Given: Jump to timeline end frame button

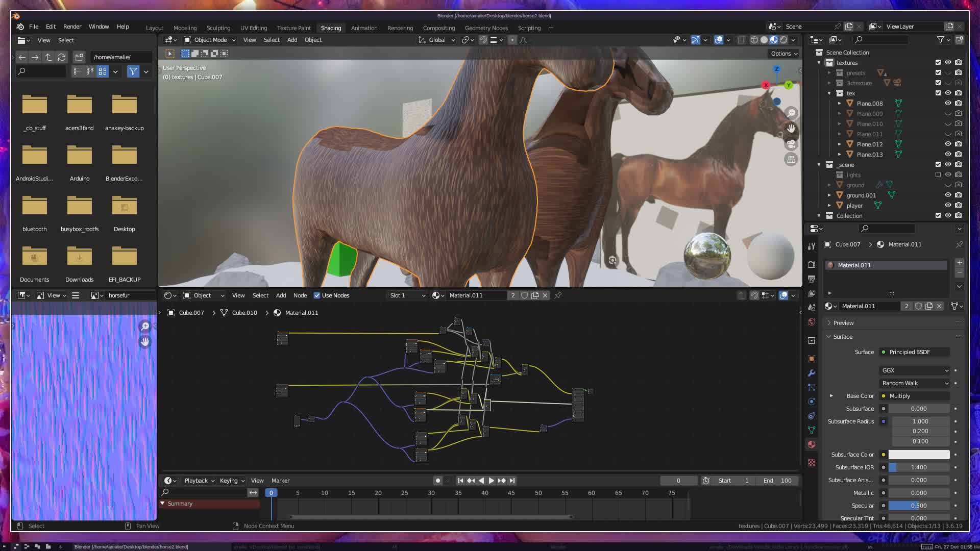Looking at the screenshot, I should pos(512,481).
